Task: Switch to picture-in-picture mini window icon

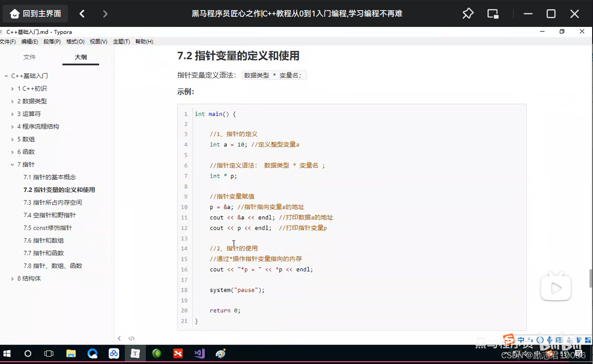Action: [x=493, y=14]
